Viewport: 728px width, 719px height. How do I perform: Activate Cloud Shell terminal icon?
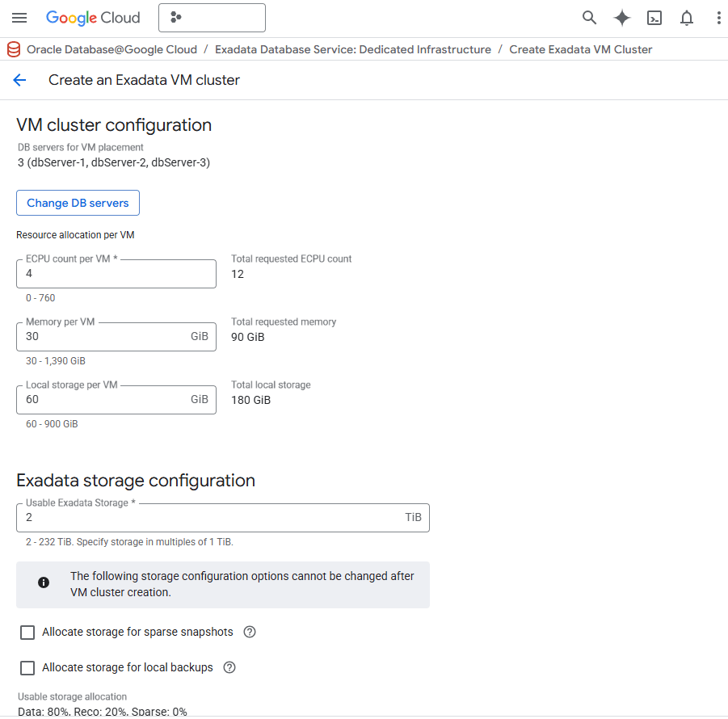coord(654,17)
